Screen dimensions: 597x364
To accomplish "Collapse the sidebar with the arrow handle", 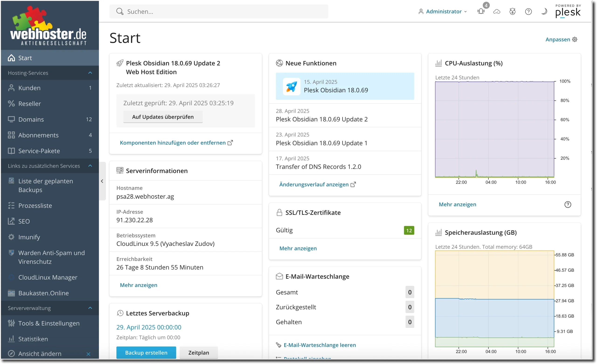I will click(x=102, y=181).
